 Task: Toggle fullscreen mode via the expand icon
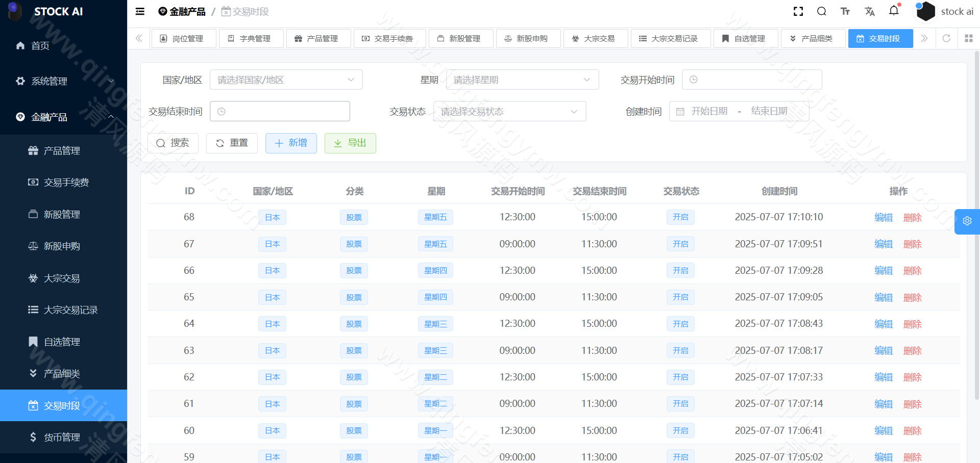(798, 11)
